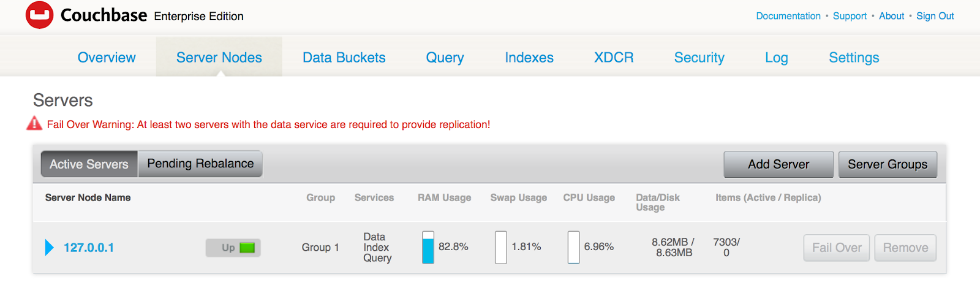Click the Items (Active / Replica) column header
The width and height of the screenshot is (980, 301).
tap(768, 197)
